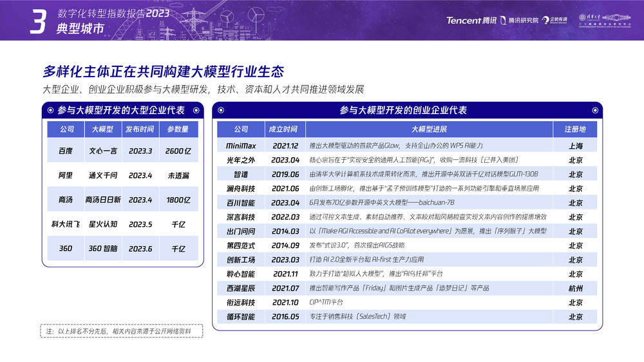Select the founding date 2014.03
Image resolution: width=644 pixels, height=362 pixels.
(285, 231)
